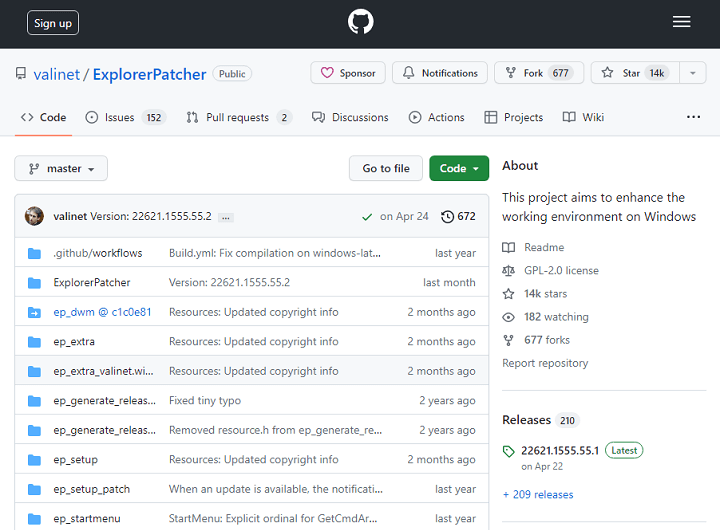Expand the Star lists dropdown arrow
Viewport: 720px width, 530px height.
pos(692,73)
